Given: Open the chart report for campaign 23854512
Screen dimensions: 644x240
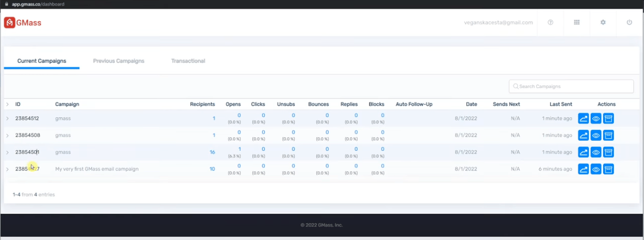Looking at the screenshot, I should (583, 118).
